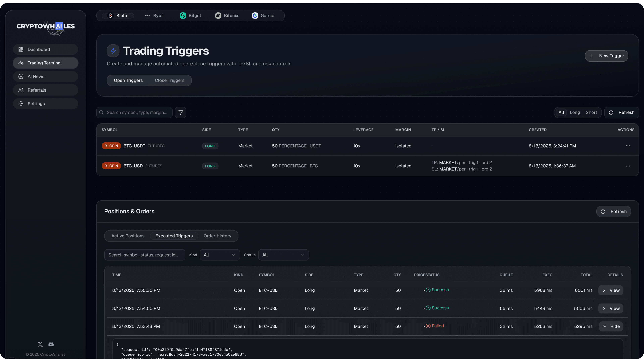Click the 8/13/2025, 3:24:41 PM created time
The image size is (644, 362).
[x=552, y=146]
